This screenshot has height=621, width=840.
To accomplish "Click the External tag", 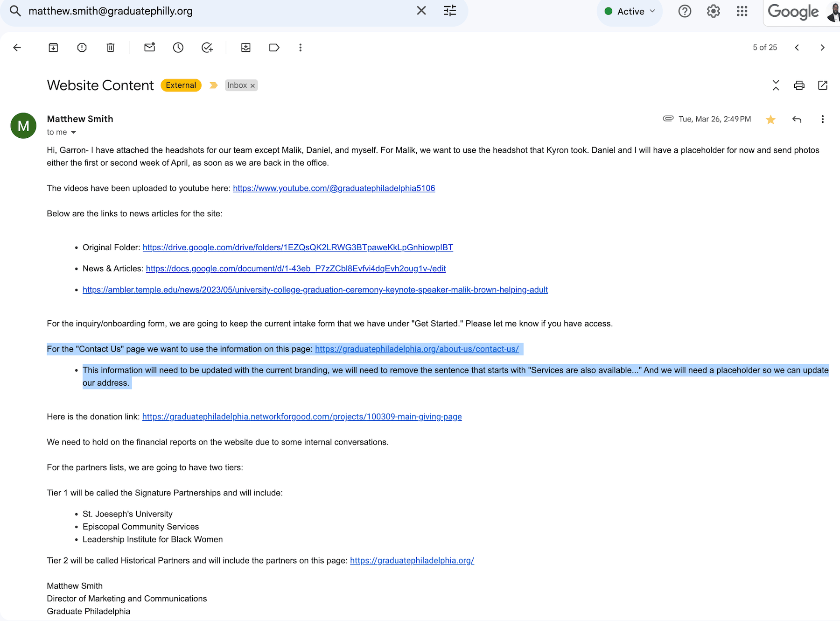I will 181,85.
